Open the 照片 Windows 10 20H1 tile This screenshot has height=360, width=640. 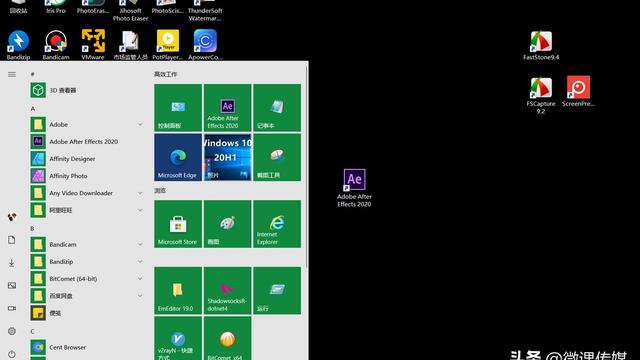227,157
